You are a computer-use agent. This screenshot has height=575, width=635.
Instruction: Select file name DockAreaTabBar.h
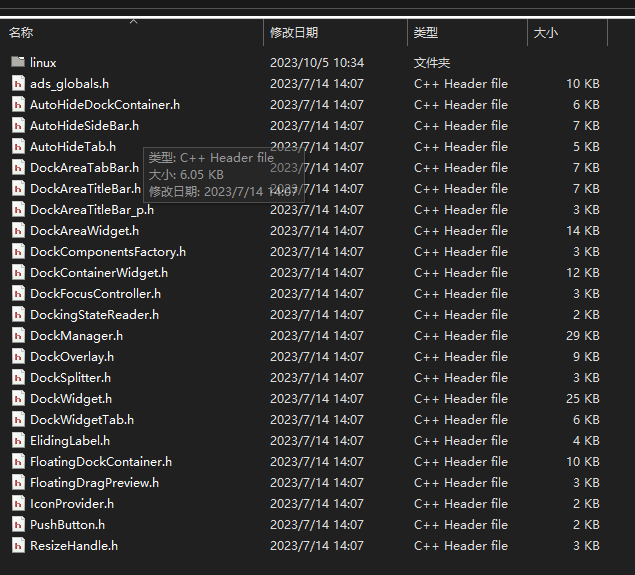pyautogui.click(x=84, y=168)
